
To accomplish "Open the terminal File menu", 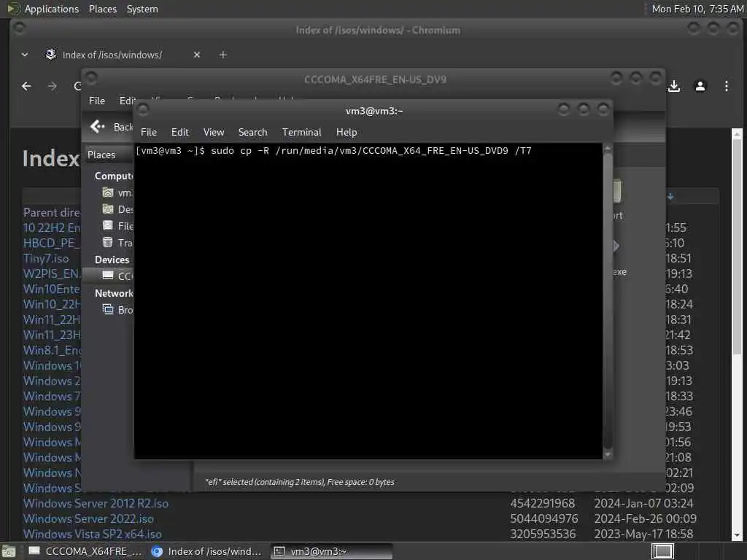I will [149, 133].
